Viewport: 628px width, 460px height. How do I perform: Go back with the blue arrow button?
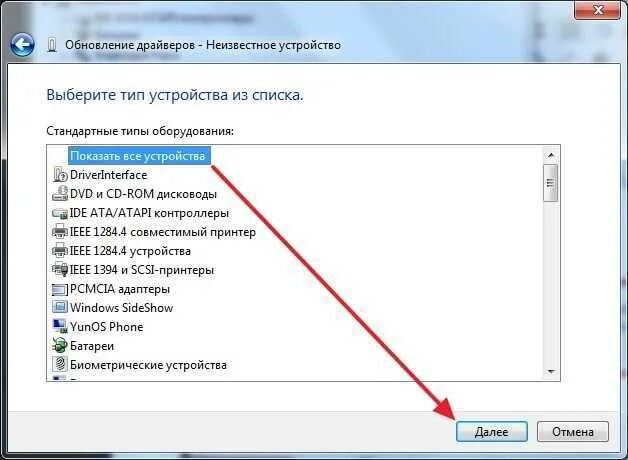22,45
